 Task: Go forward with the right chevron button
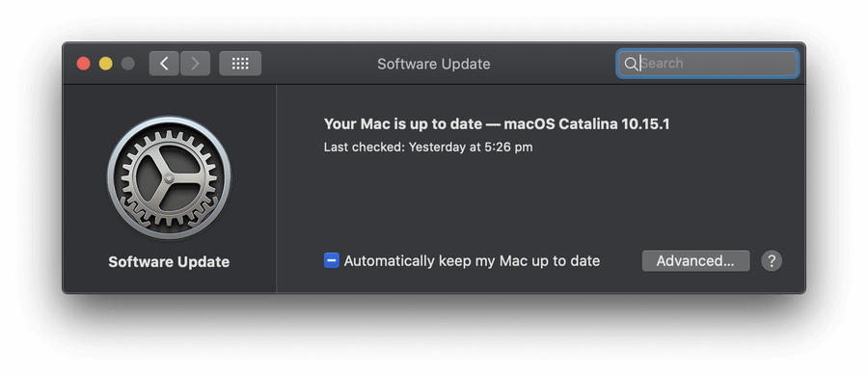pyautogui.click(x=195, y=64)
